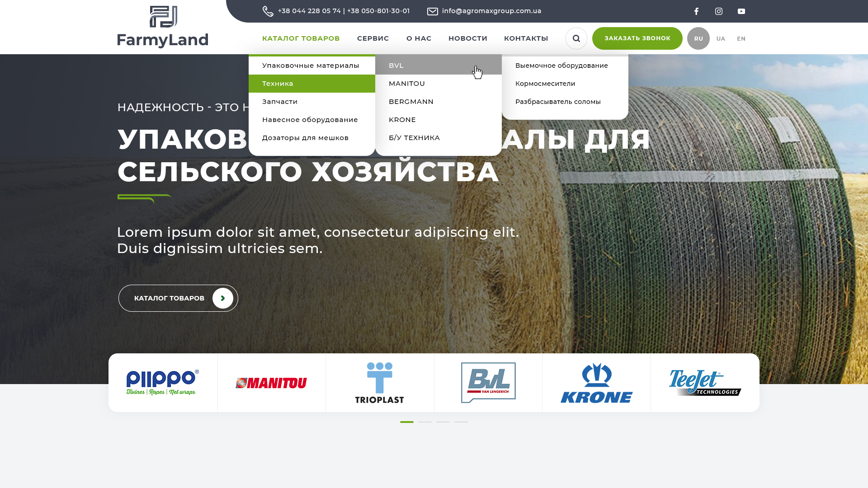
Task: Click the envelope email icon
Action: click(433, 11)
